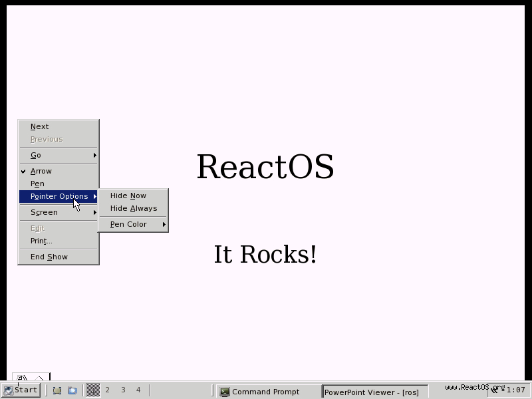Switch to virtual desktop 4
The image size is (532, 399).
(138, 390)
